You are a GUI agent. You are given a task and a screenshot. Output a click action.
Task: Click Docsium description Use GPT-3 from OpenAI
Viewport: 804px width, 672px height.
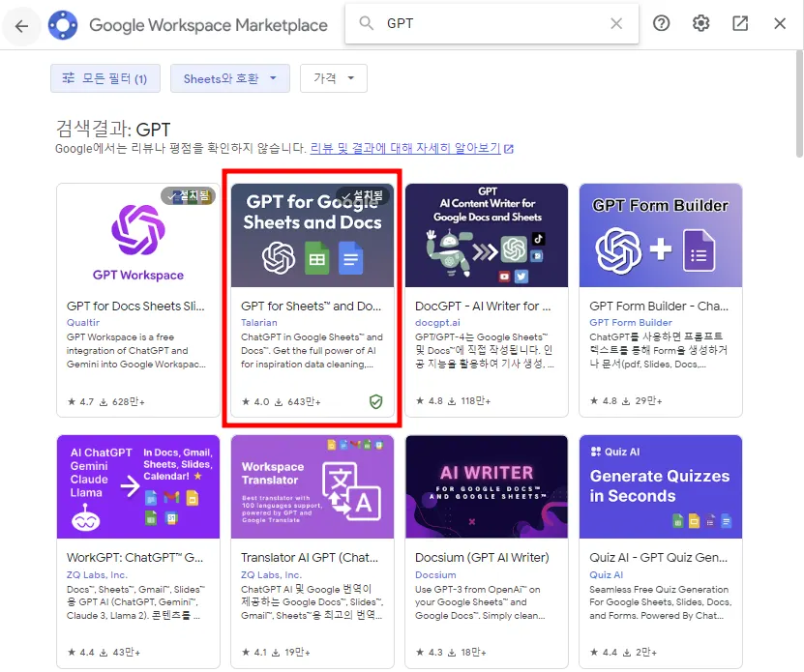coord(480,602)
